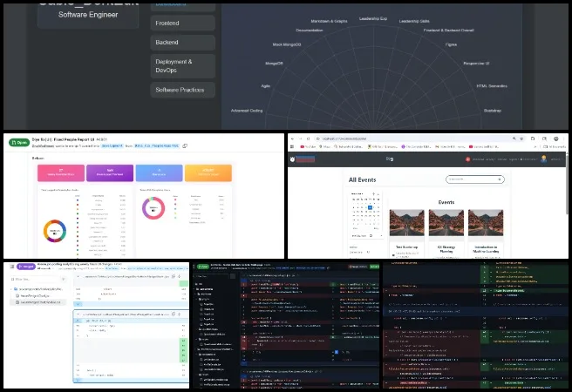Click the pink donut chart in the second panel
This screenshot has height=392, width=572.
[x=153, y=208]
